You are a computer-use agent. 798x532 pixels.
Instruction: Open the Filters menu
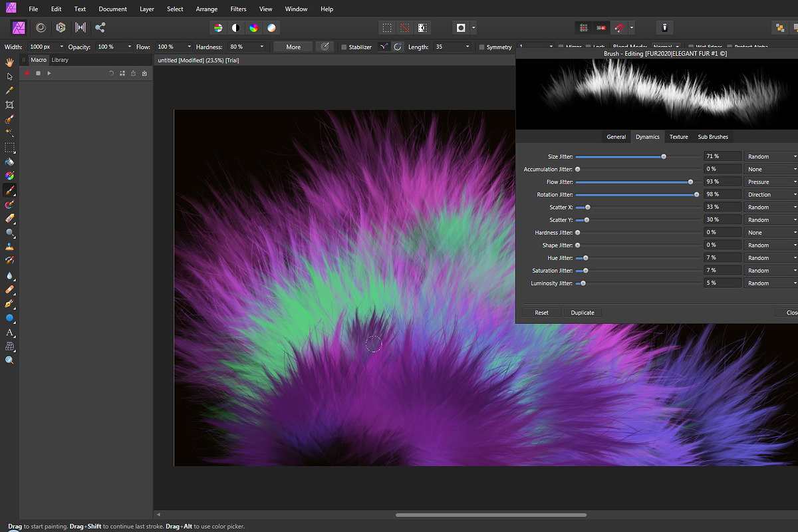[237, 9]
